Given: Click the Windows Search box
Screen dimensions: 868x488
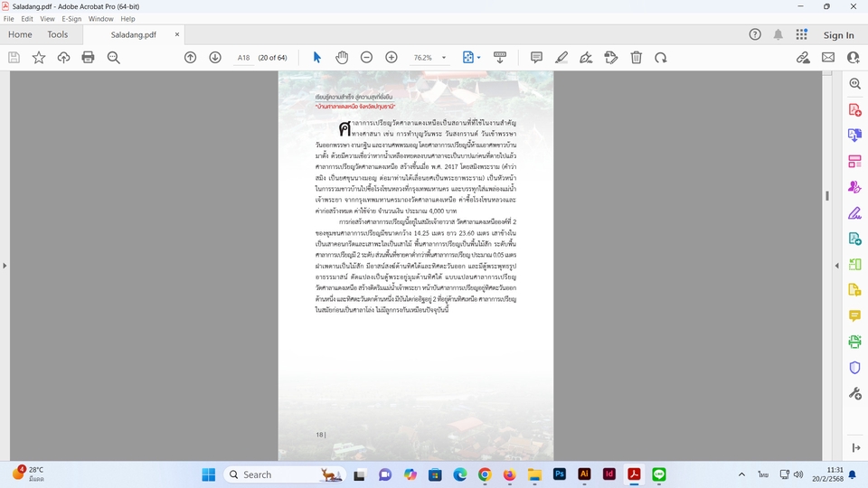Looking at the screenshot, I should tap(285, 474).
